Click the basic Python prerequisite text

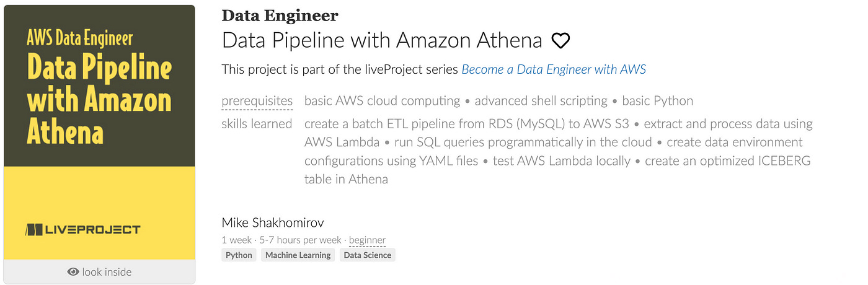pyautogui.click(x=658, y=100)
